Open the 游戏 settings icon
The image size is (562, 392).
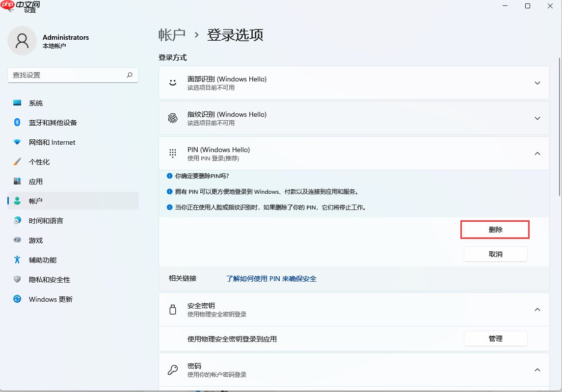tap(17, 240)
